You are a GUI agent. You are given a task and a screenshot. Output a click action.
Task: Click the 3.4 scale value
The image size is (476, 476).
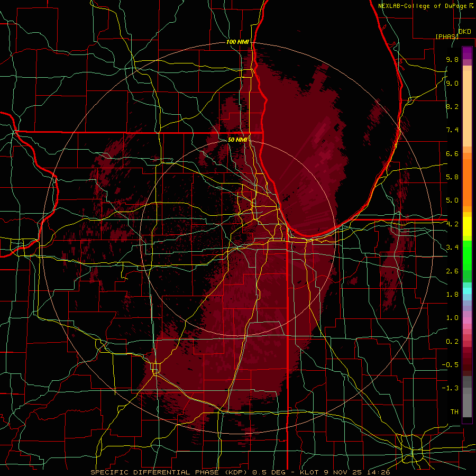point(452,248)
